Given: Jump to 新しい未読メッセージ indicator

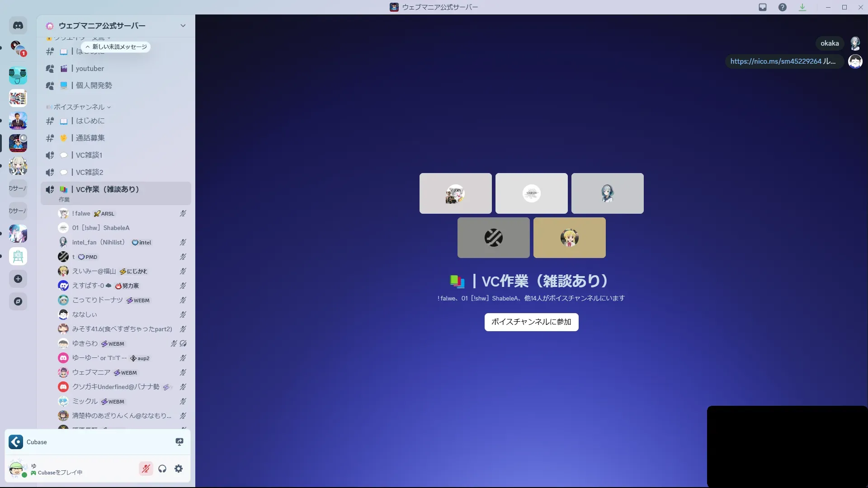Looking at the screenshot, I should tap(116, 47).
